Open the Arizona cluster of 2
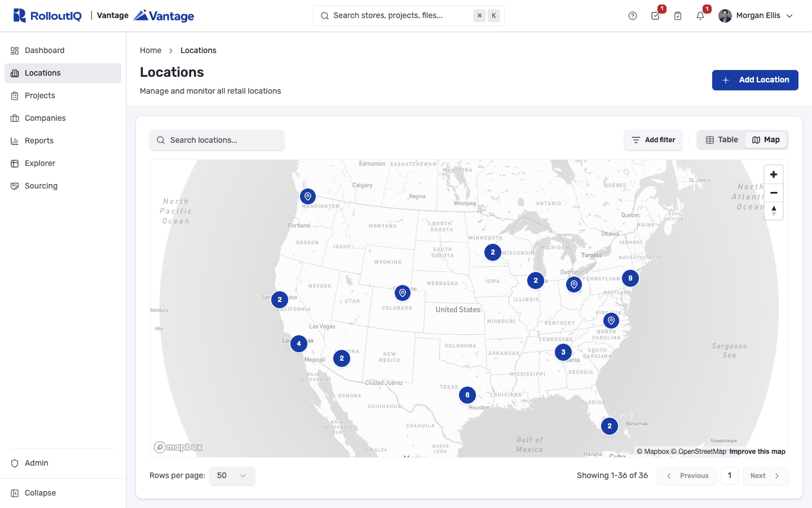 click(342, 358)
